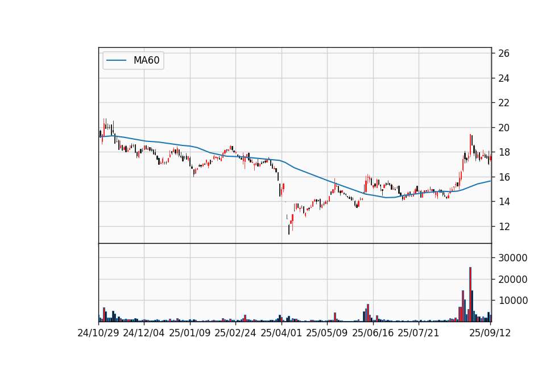Click price axis label 26
Screen dimensions: 546x392
[x=504, y=53]
